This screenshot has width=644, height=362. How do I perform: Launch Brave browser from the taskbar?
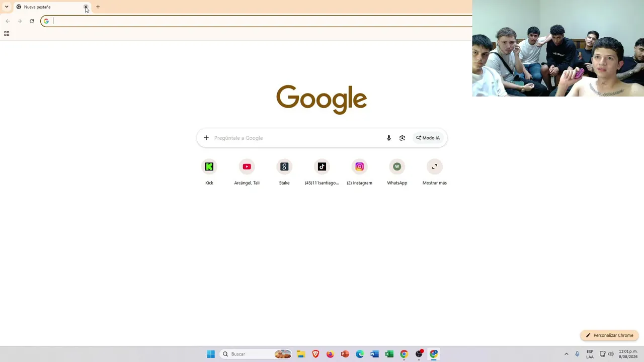click(315, 354)
